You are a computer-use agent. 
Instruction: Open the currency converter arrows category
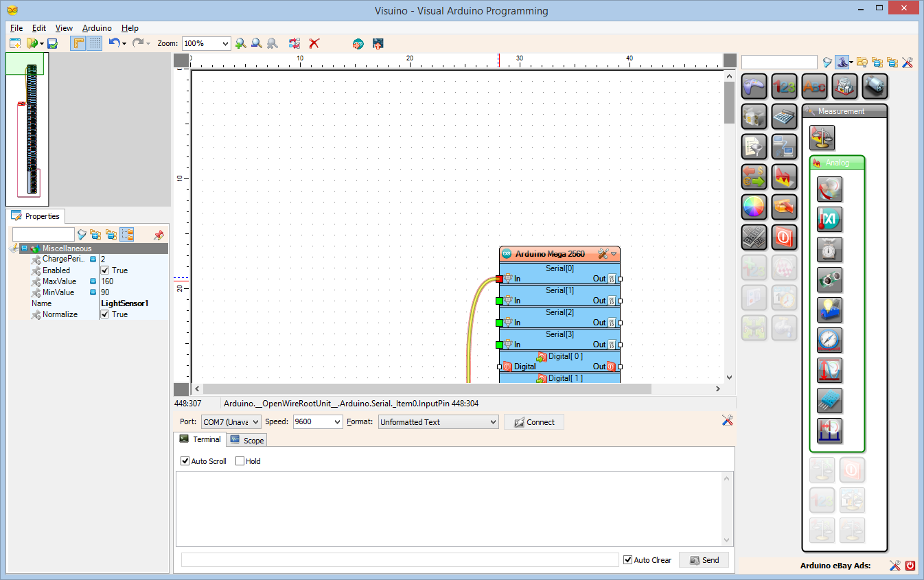(754, 176)
